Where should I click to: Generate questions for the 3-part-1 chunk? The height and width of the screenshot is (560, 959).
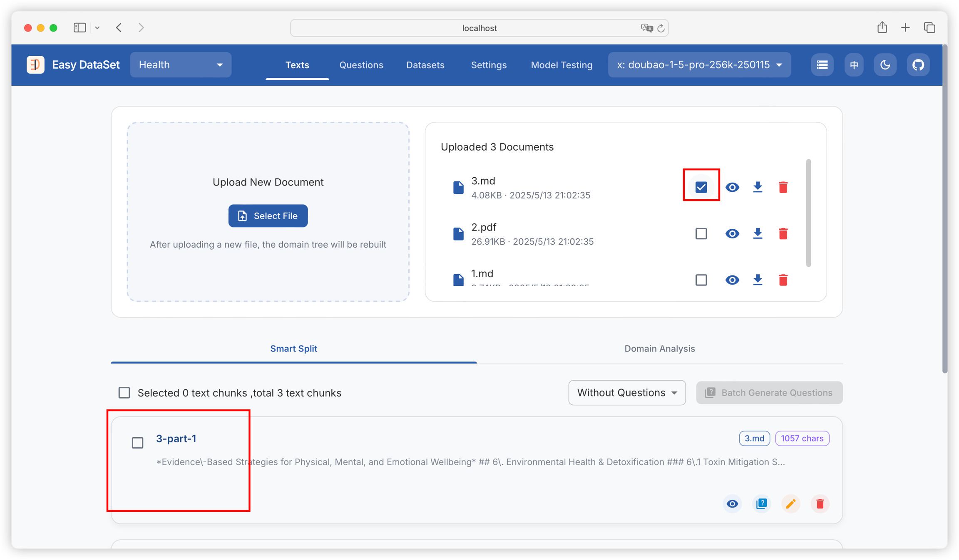(x=761, y=504)
